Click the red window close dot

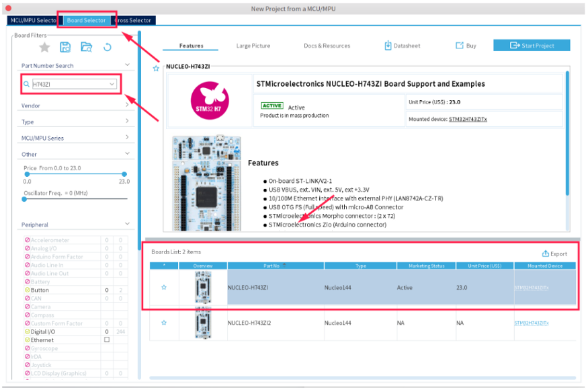pos(8,8)
